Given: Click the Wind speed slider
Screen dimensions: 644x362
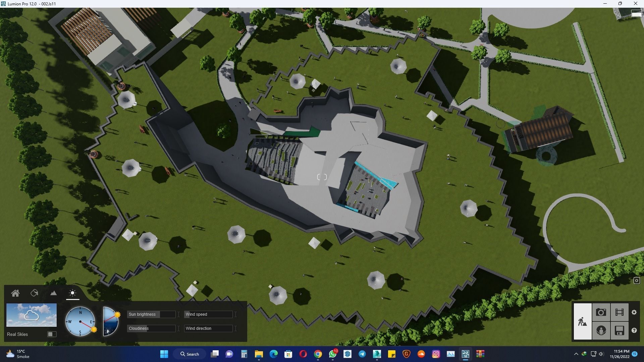Looking at the screenshot, I should tap(208, 314).
